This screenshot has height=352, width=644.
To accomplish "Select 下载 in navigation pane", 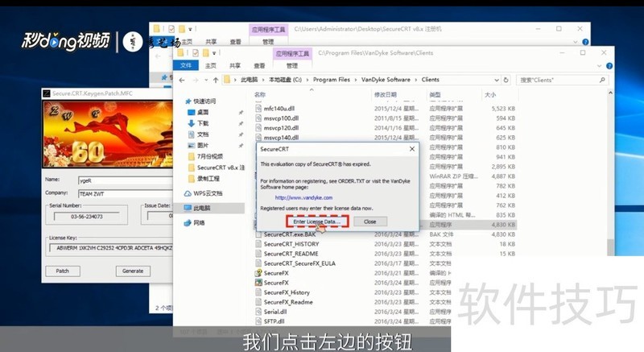I will click(203, 123).
